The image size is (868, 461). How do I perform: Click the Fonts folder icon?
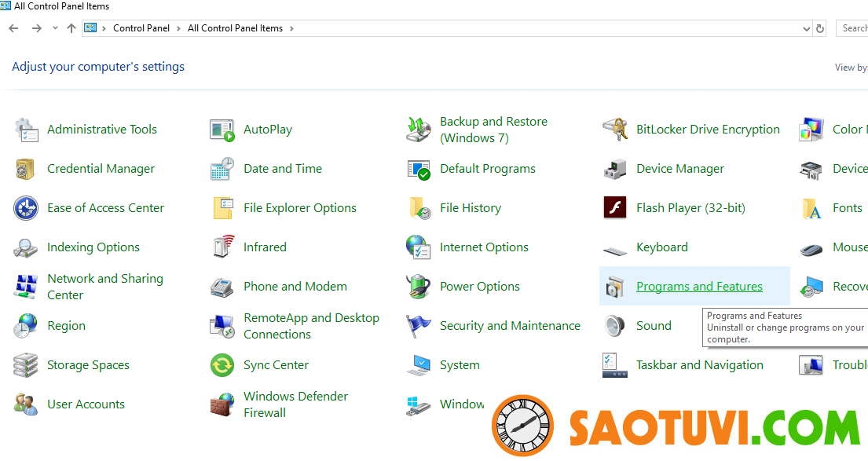click(811, 209)
